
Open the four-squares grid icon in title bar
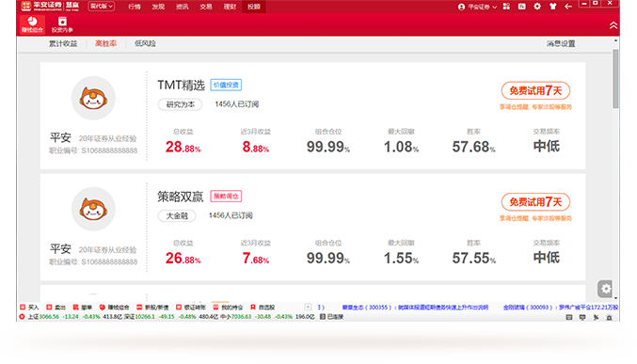click(506, 6)
